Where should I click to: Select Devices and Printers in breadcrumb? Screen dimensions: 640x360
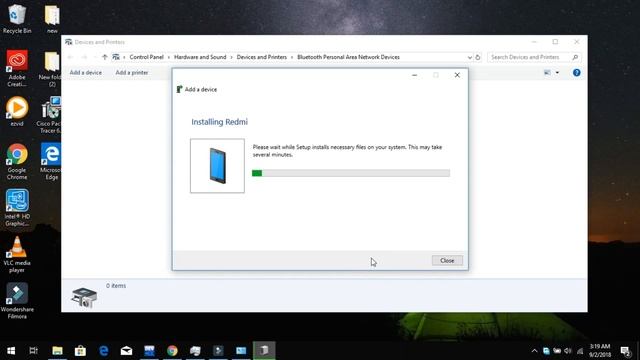click(x=262, y=57)
